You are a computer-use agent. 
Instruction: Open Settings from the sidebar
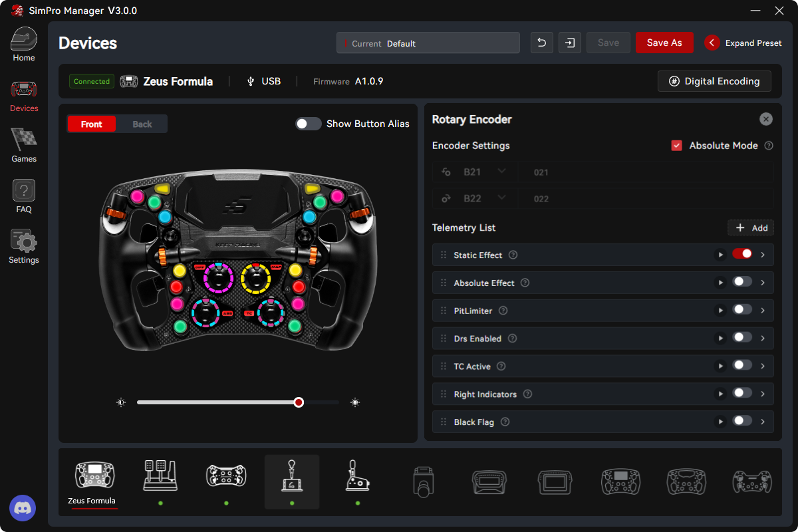(24, 247)
